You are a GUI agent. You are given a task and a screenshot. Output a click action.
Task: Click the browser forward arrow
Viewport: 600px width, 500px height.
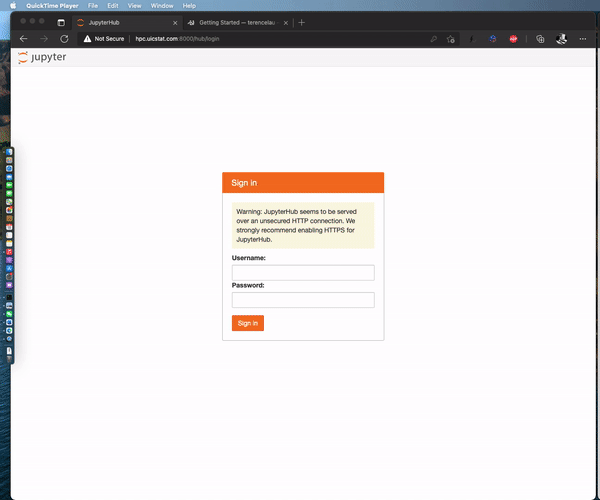pos(44,39)
